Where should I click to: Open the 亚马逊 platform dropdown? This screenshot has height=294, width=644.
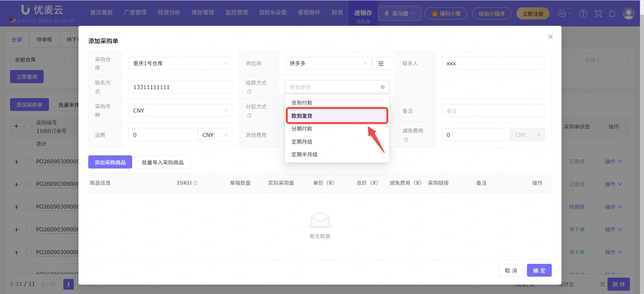[399, 13]
